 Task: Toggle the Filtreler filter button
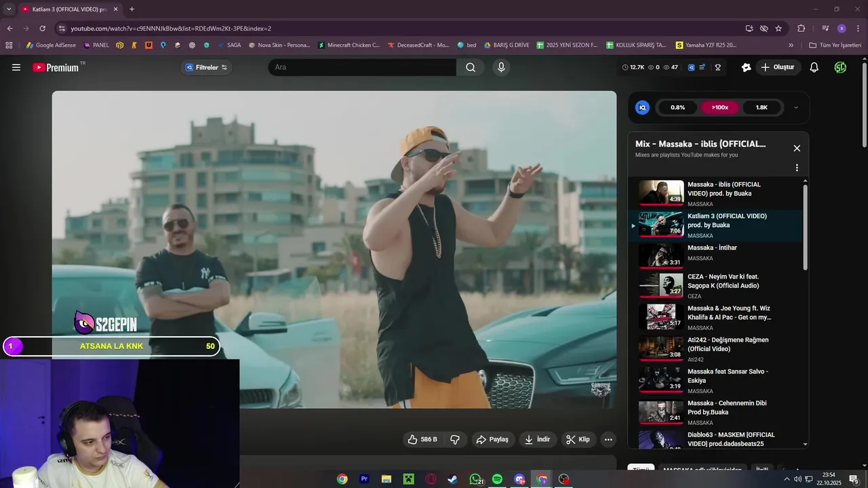click(x=206, y=67)
